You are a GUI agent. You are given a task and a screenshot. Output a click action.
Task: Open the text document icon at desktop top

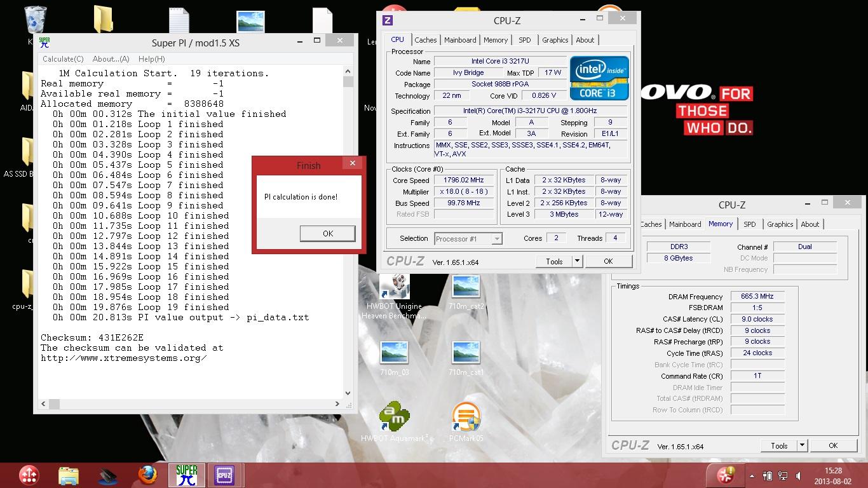pyautogui.click(x=179, y=20)
